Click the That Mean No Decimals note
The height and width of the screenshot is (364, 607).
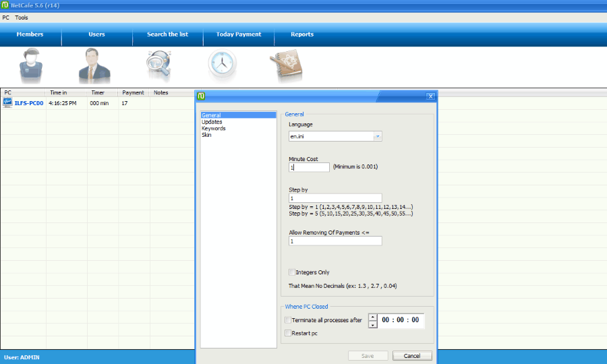click(343, 286)
